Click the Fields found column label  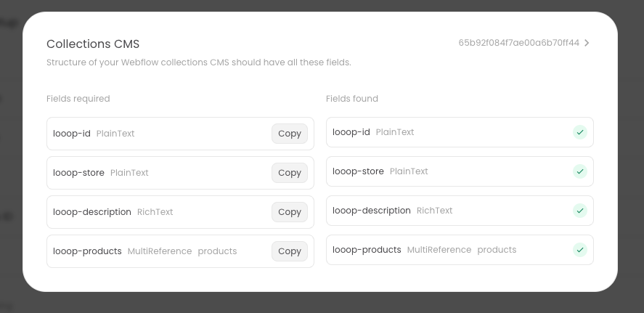tap(352, 99)
